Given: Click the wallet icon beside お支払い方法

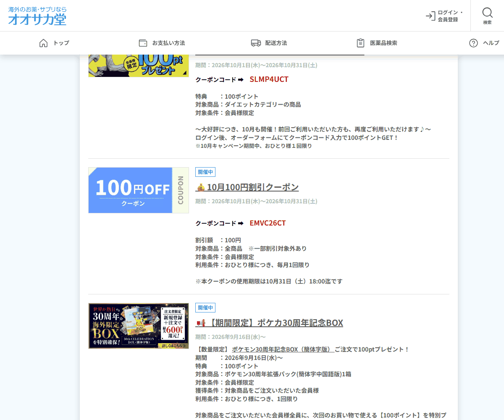Looking at the screenshot, I should (x=143, y=43).
